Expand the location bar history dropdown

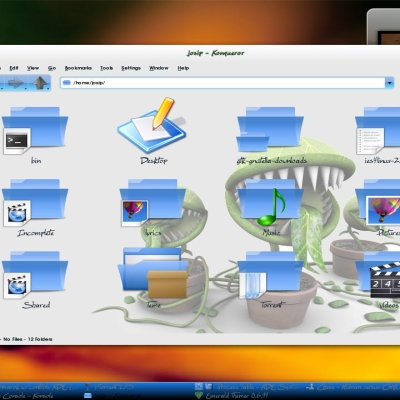(389, 83)
